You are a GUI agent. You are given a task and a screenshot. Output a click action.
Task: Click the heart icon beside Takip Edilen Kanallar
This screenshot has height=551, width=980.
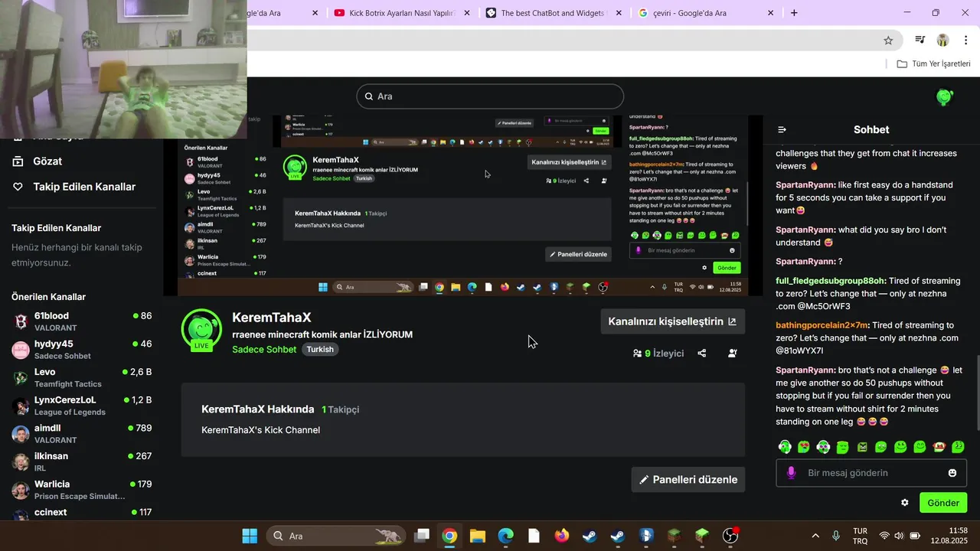point(18,187)
